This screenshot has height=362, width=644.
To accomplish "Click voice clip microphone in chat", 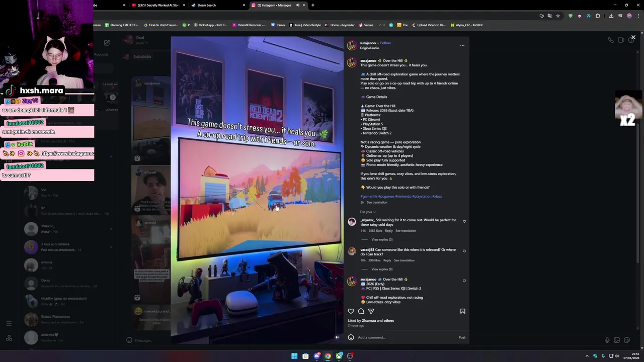I will [x=607, y=340].
